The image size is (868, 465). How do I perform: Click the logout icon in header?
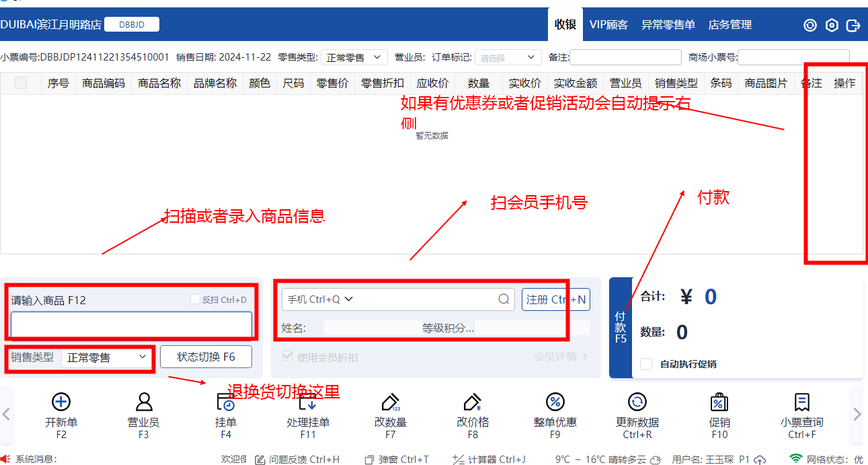pyautogui.click(x=853, y=25)
